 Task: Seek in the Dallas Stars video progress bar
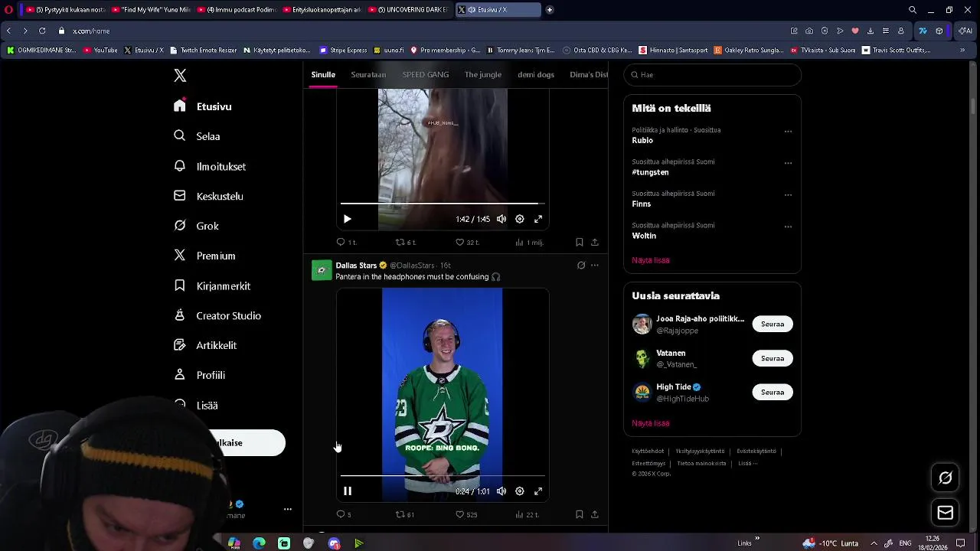click(443, 475)
